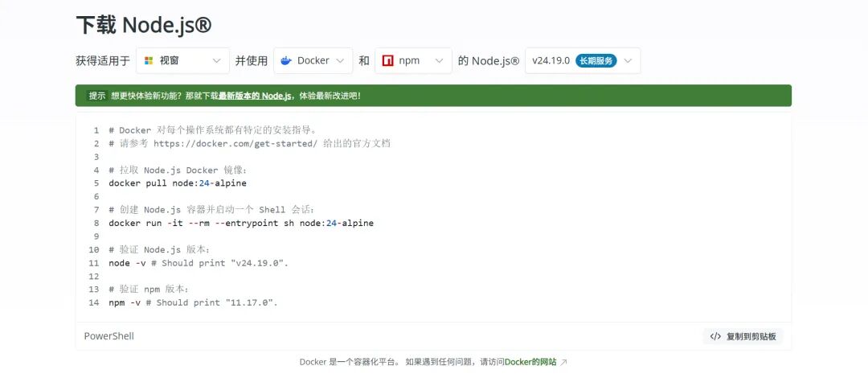Click 'Docker 是一个容器化平台' footer text
The image size is (868, 374).
point(350,363)
